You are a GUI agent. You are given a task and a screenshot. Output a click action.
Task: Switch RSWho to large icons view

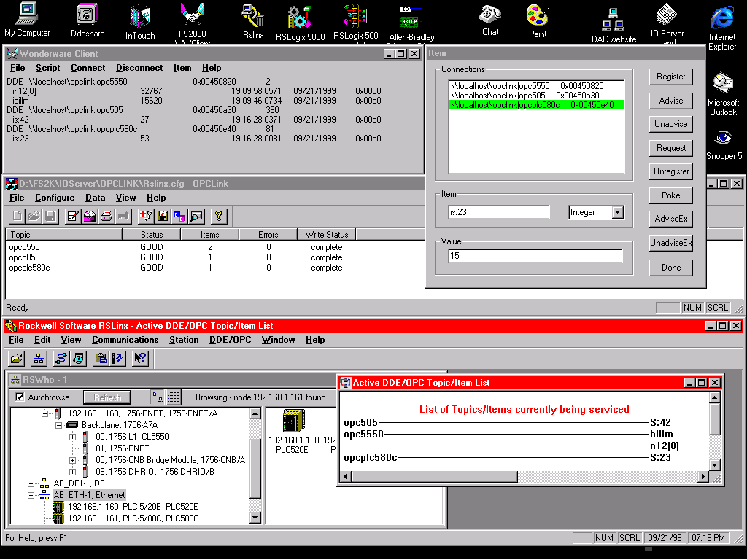157,397
